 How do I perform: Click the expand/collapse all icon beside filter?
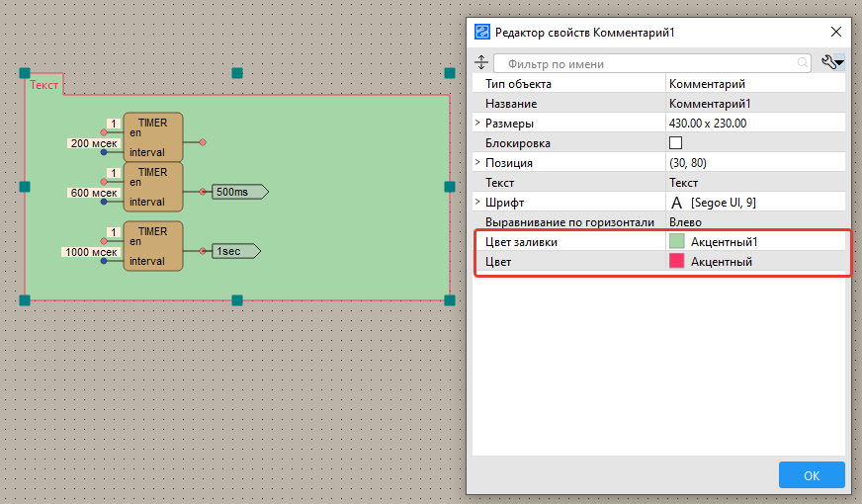[481, 63]
